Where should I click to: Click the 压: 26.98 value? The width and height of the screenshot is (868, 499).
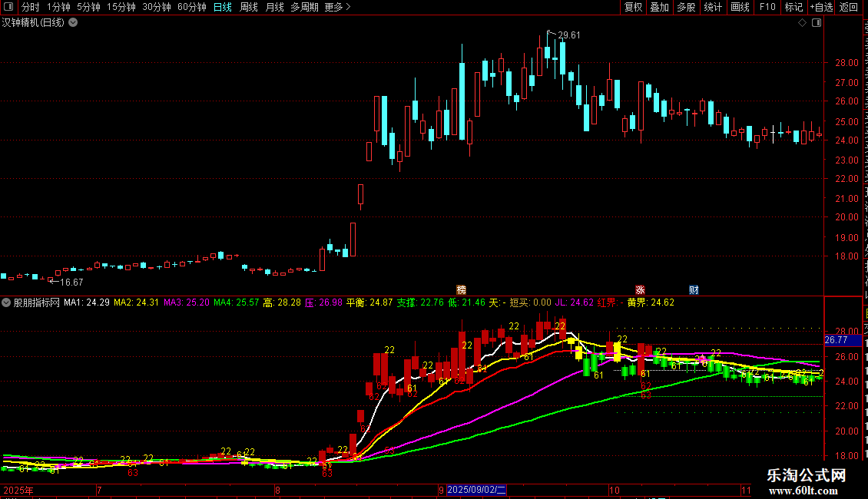tap(324, 302)
